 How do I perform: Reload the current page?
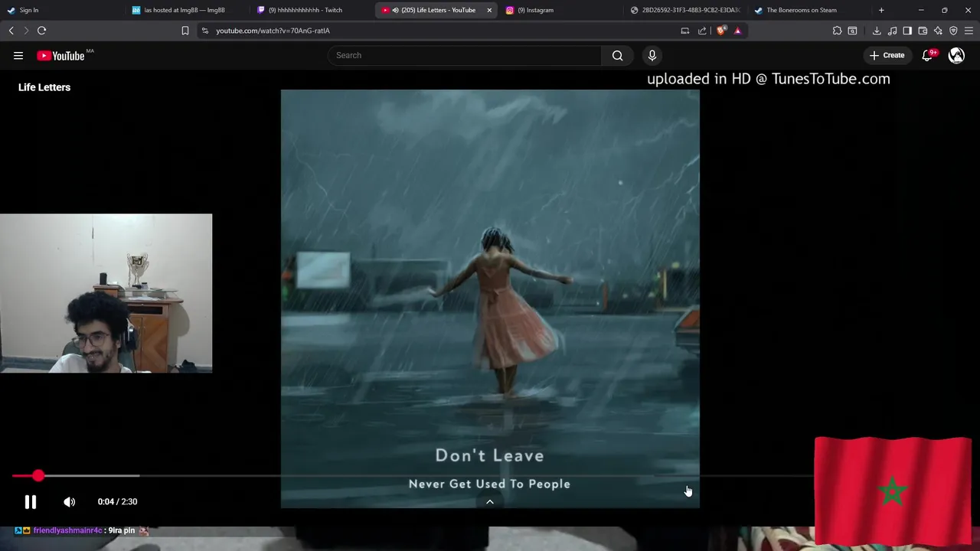(x=41, y=31)
